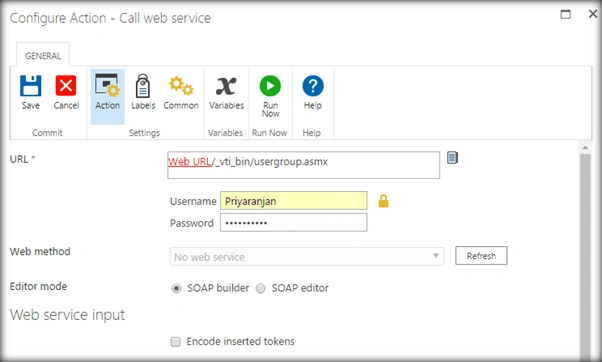The width and height of the screenshot is (602, 362).
Task: Open the Variables icon
Action: pos(226,86)
